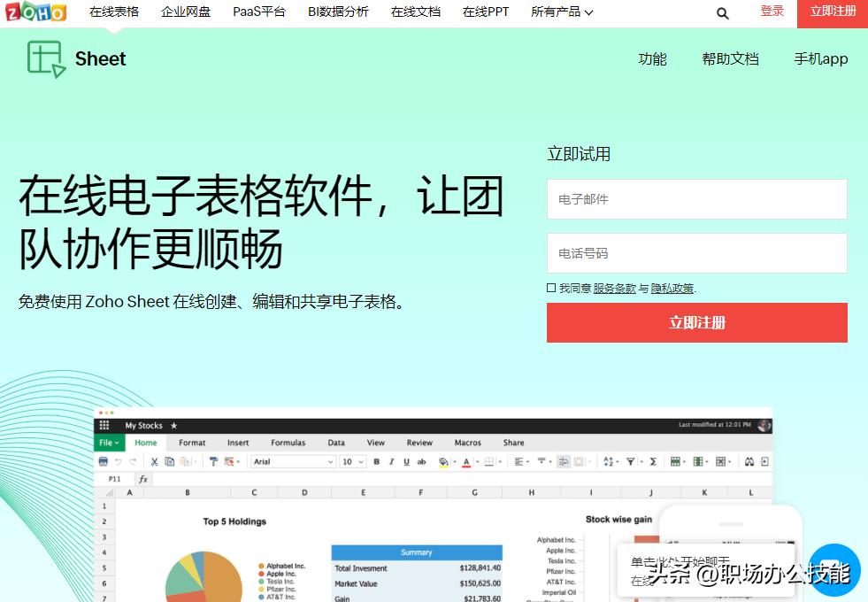Open the 隐私政策 link
868x602 pixels.
[x=672, y=289]
